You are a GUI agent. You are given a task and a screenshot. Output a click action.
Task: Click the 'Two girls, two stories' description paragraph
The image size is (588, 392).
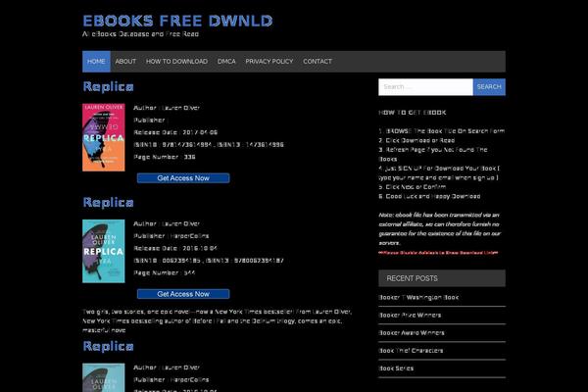(217, 320)
